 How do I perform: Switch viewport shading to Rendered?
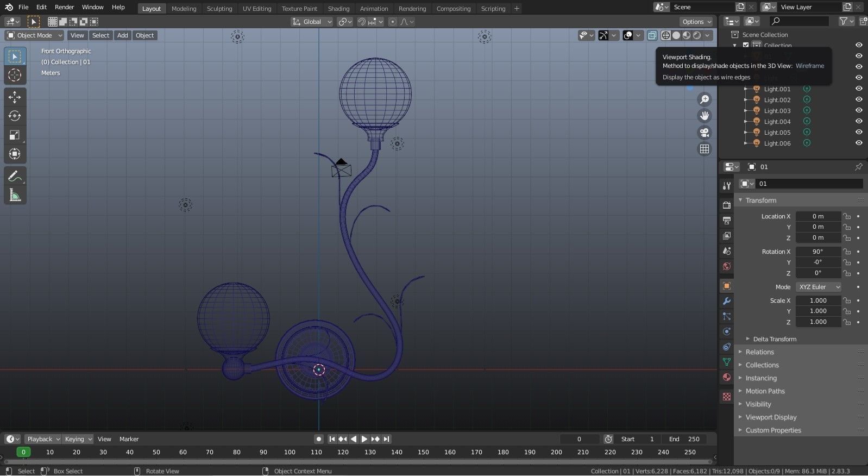tap(697, 35)
